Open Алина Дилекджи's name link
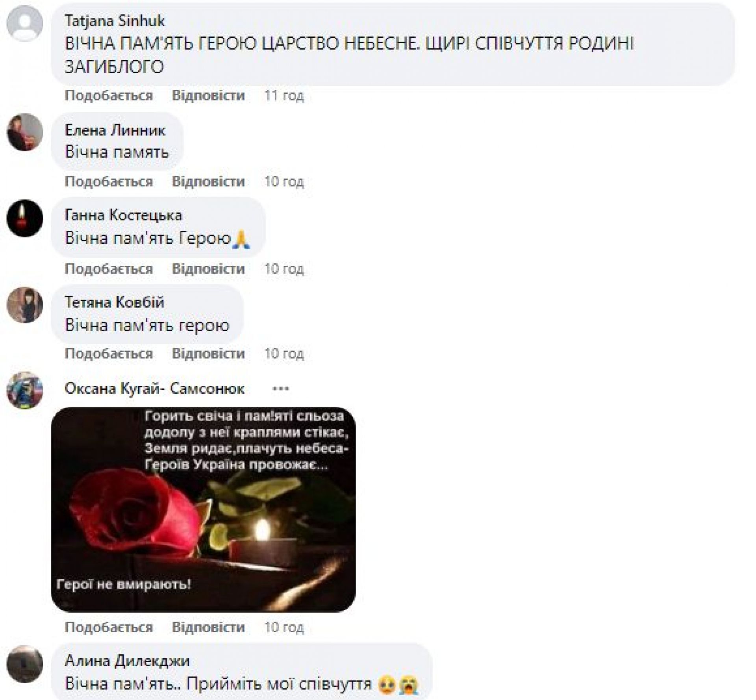This screenshot has width=756, height=700. tap(127, 661)
